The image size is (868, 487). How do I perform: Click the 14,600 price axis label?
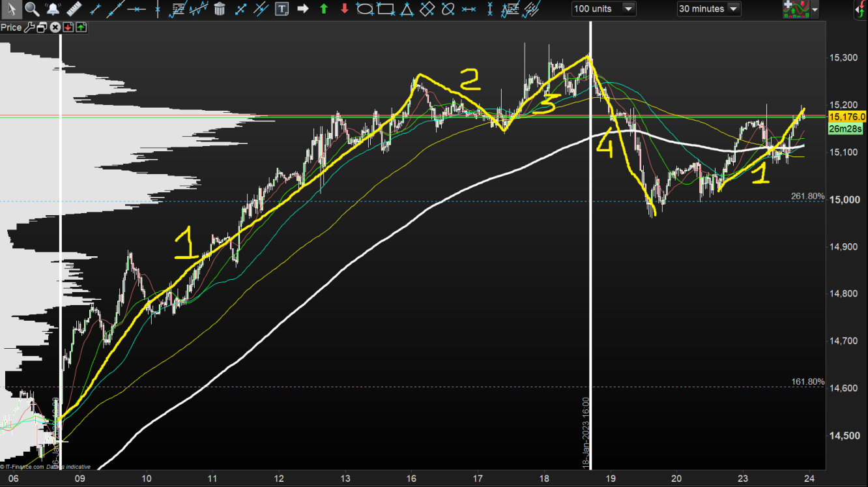click(x=842, y=388)
